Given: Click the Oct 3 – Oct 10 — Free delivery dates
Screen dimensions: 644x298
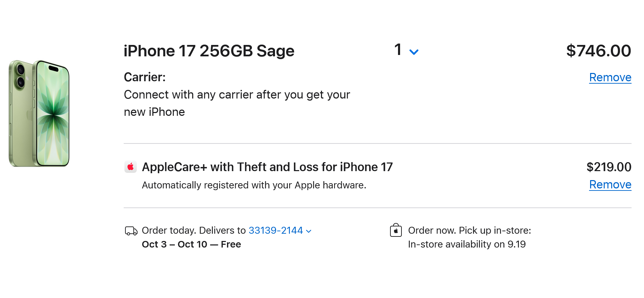Looking at the screenshot, I should pos(191,244).
